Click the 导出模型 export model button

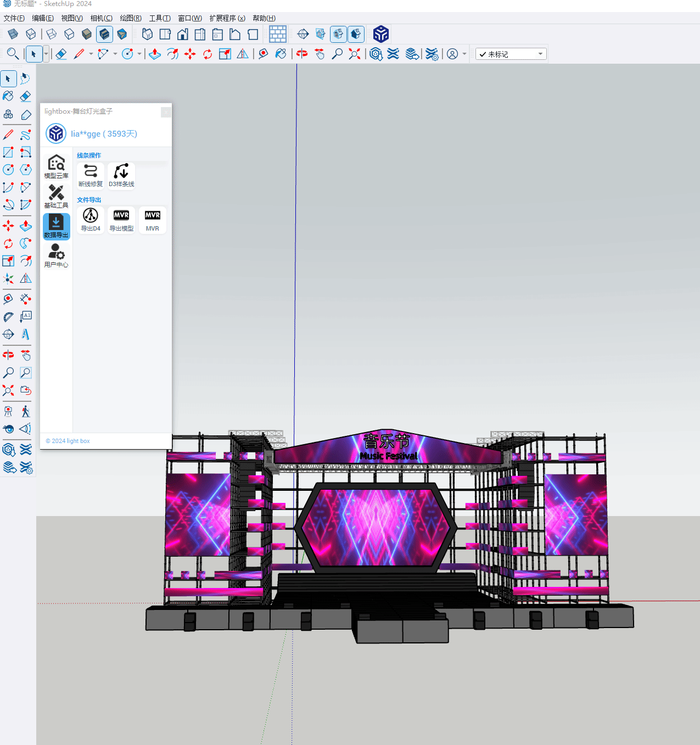pyautogui.click(x=121, y=219)
